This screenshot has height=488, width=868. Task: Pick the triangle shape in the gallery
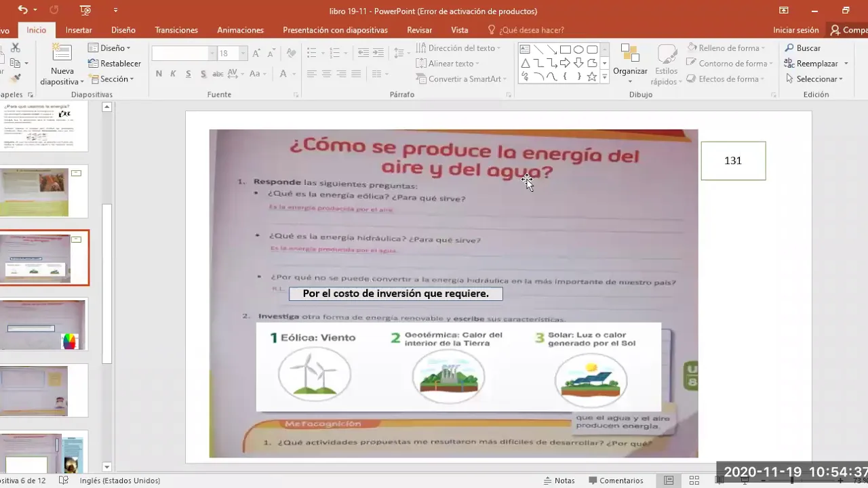525,63
